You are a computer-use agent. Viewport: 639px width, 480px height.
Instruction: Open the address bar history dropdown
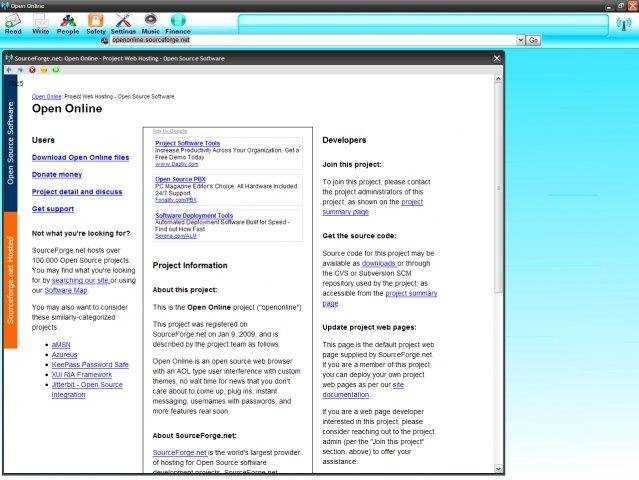[x=520, y=40]
